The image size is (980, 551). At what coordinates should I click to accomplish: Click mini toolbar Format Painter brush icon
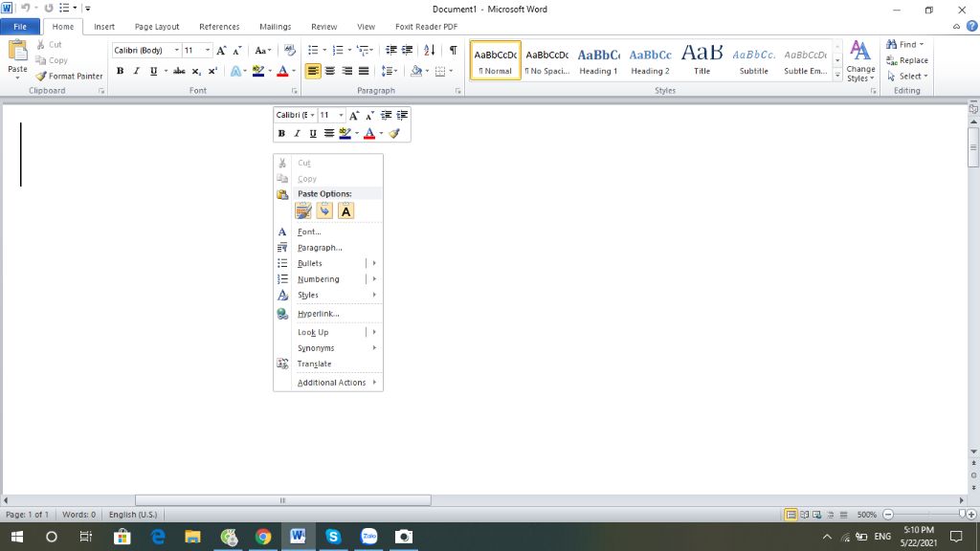(394, 133)
